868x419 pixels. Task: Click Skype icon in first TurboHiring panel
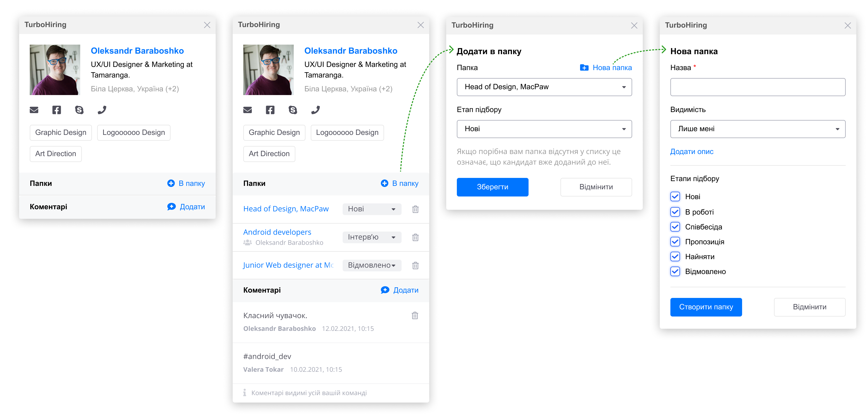[x=79, y=110]
